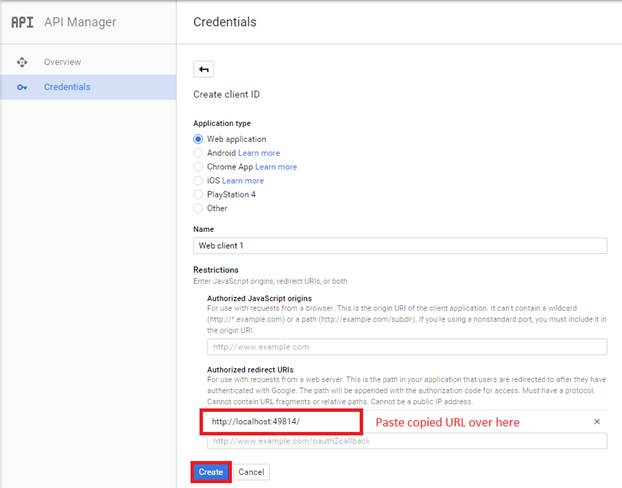Screen dimensions: 622x488
Task: Open Learn more link beside Android
Action: 259,153
